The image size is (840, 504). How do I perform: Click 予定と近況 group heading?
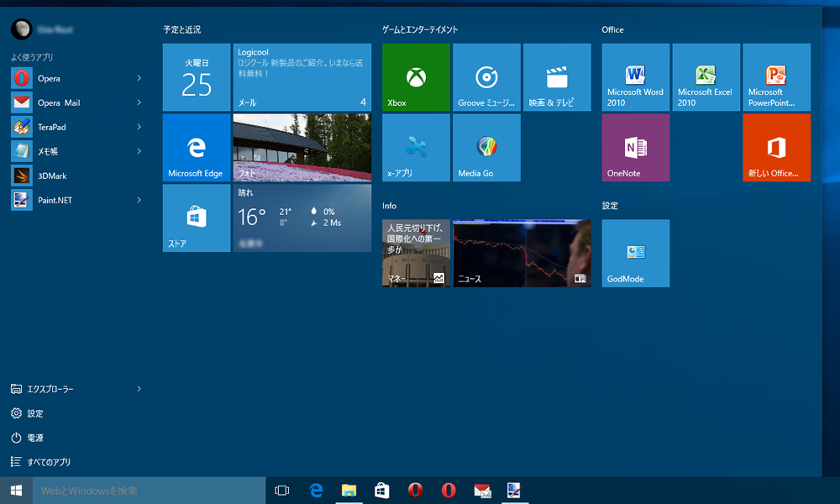click(182, 29)
